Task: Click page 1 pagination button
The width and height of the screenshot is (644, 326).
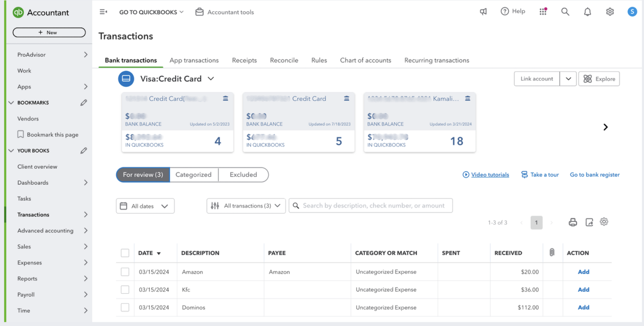Action: (x=536, y=223)
